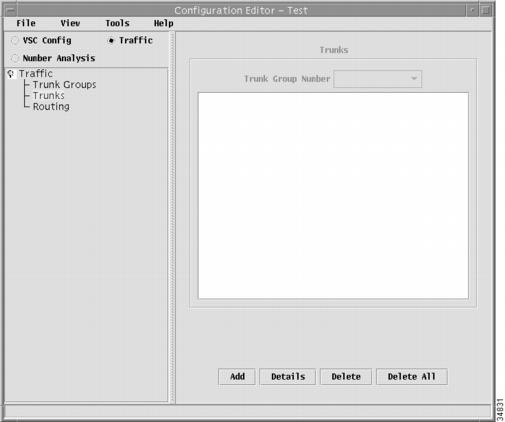Image resolution: width=505 pixels, height=422 pixels.
Task: Open the window menu in title bar
Action: [x=10, y=10]
